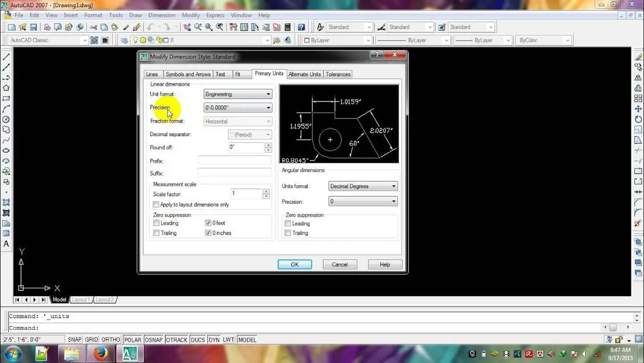Select the Polygon draw tool
This screenshot has height=363, width=644.
[6, 88]
